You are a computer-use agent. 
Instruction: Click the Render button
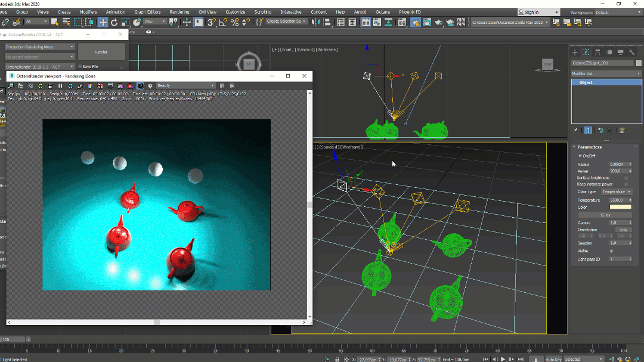[101, 52]
